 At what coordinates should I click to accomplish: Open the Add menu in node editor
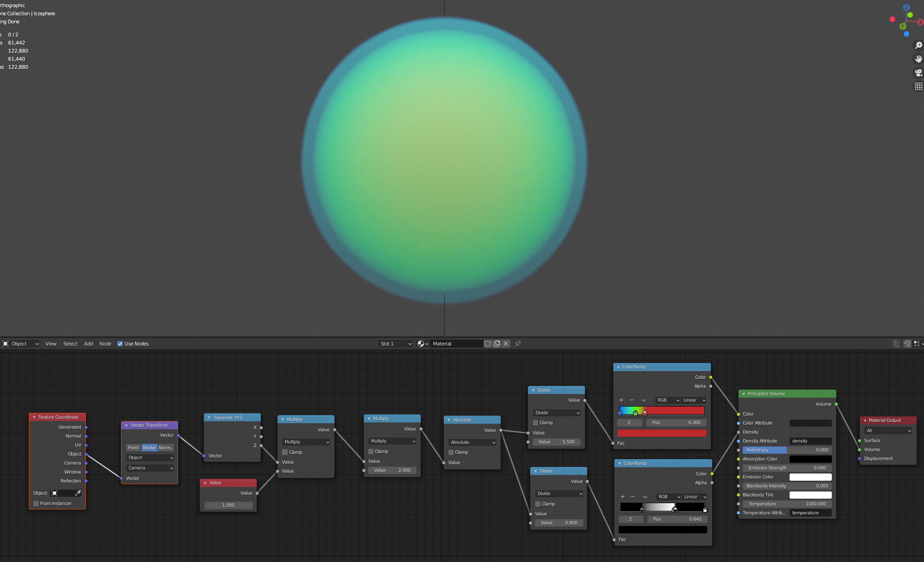[88, 344]
